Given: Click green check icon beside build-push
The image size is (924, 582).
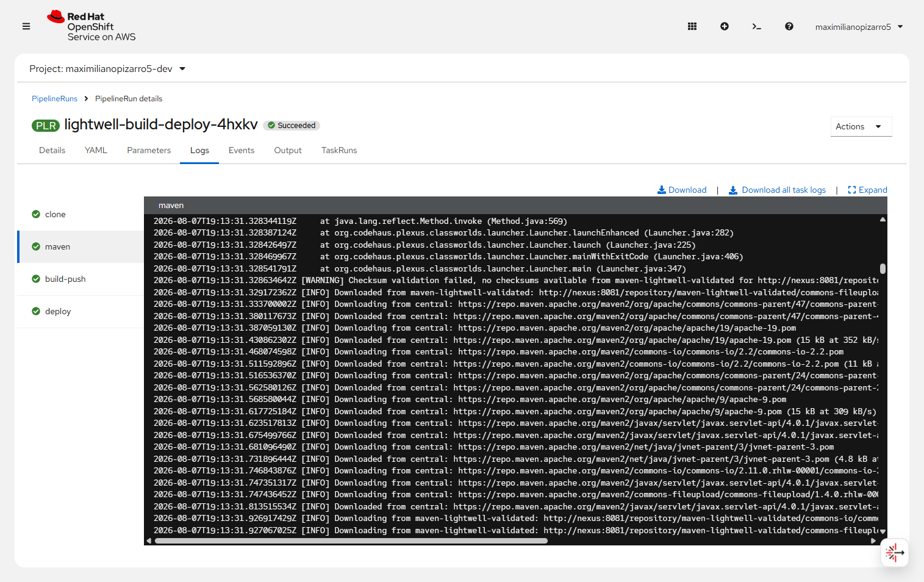Looking at the screenshot, I should [x=36, y=279].
